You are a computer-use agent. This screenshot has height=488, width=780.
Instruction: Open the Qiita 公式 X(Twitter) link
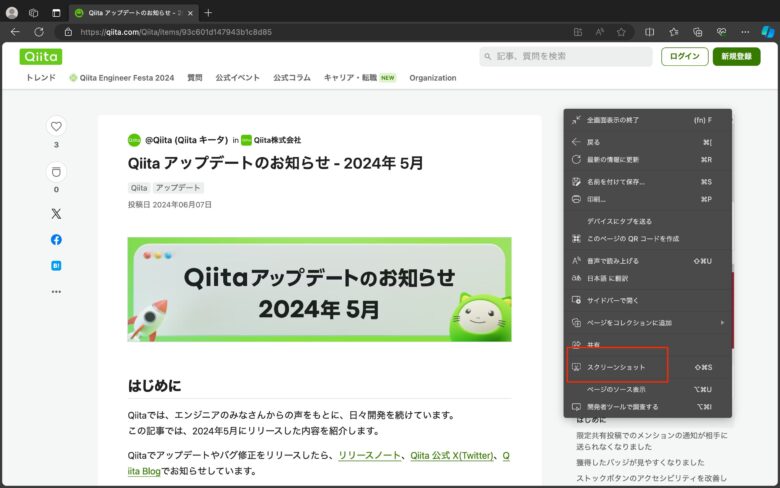point(452,456)
